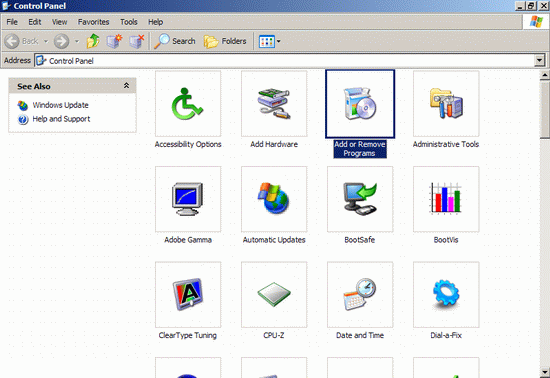Click the vertical scrollbar down arrow
The height and width of the screenshot is (378, 550).
[x=545, y=372]
